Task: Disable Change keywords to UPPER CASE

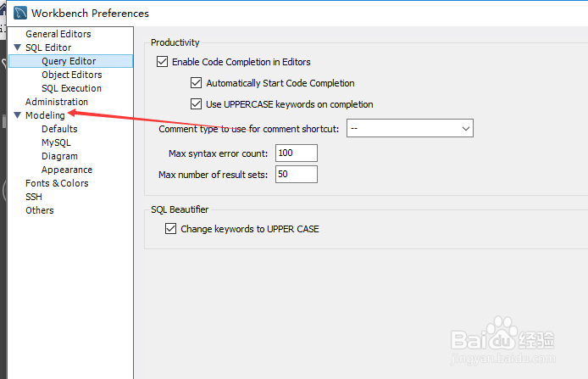Action: click(171, 229)
